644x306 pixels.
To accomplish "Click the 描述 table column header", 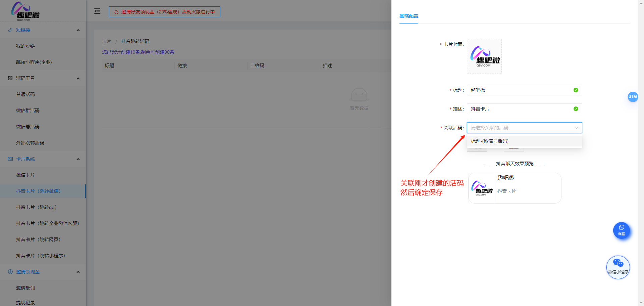I will [x=328, y=65].
